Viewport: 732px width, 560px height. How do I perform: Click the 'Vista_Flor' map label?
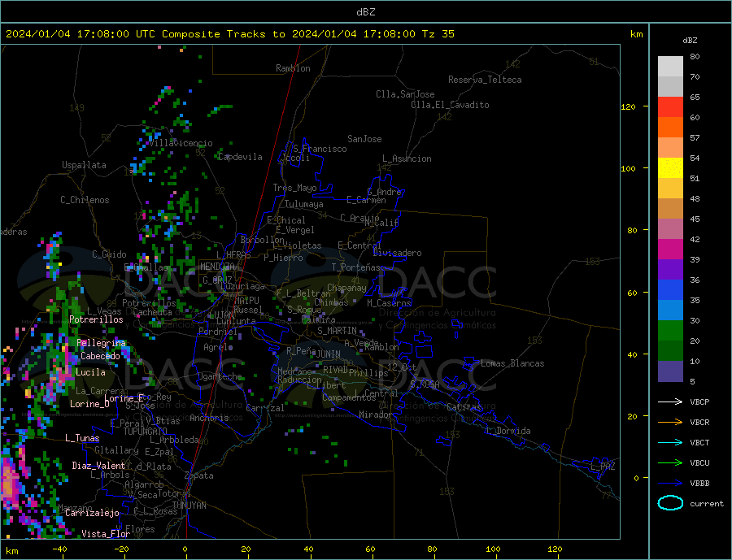(106, 534)
